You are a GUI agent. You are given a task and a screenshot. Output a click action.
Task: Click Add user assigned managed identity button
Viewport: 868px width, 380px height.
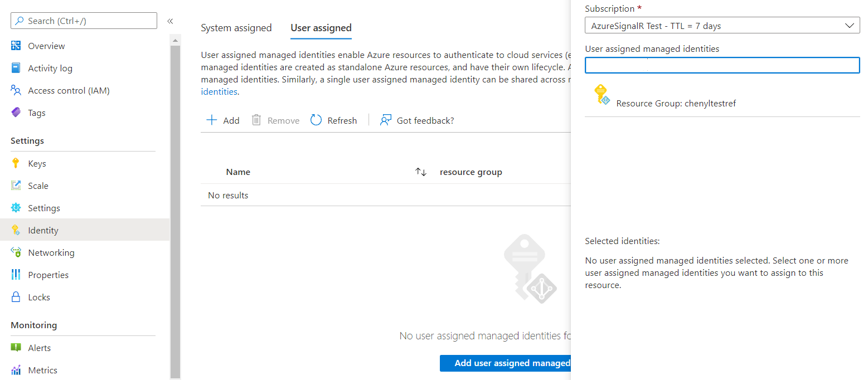(x=505, y=363)
